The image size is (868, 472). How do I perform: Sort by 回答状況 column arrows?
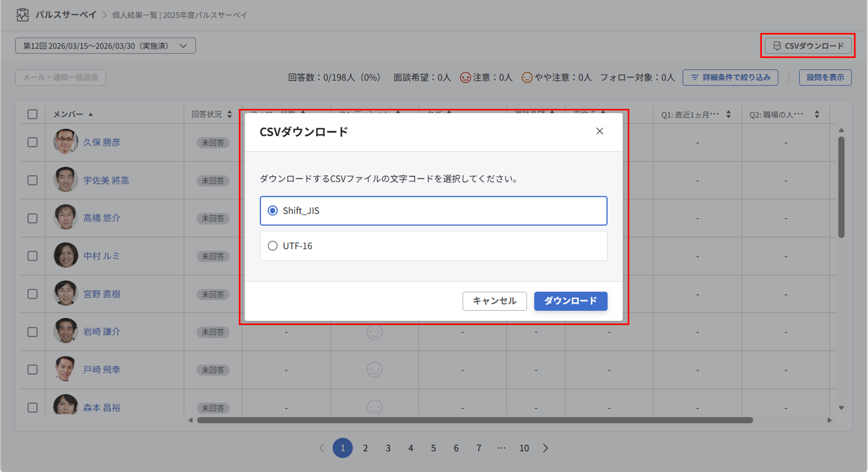[x=229, y=114]
